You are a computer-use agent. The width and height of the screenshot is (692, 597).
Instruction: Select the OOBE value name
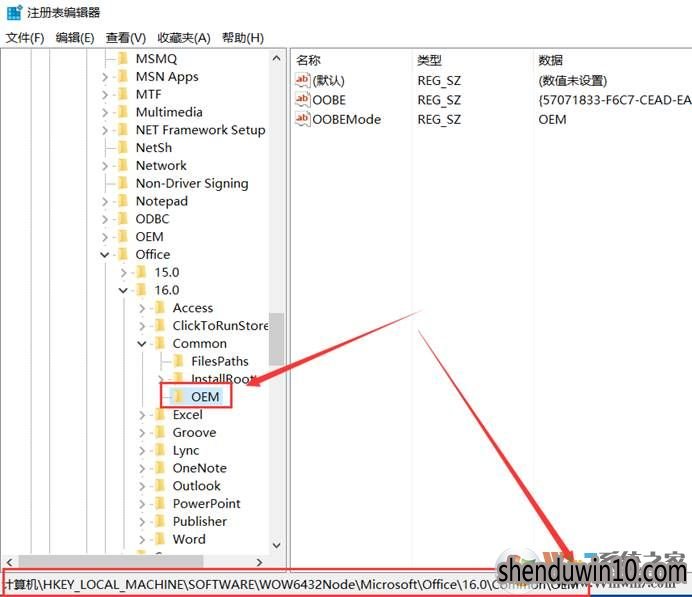pos(329,100)
